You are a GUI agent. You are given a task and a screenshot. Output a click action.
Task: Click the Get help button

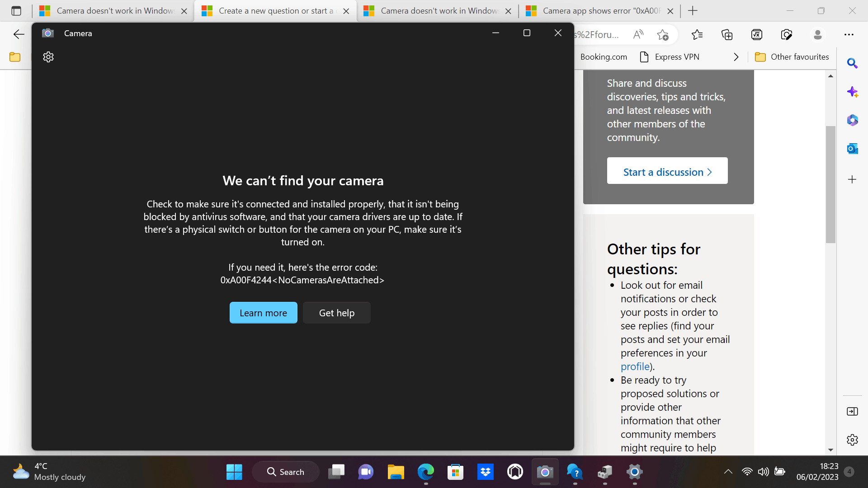click(337, 312)
